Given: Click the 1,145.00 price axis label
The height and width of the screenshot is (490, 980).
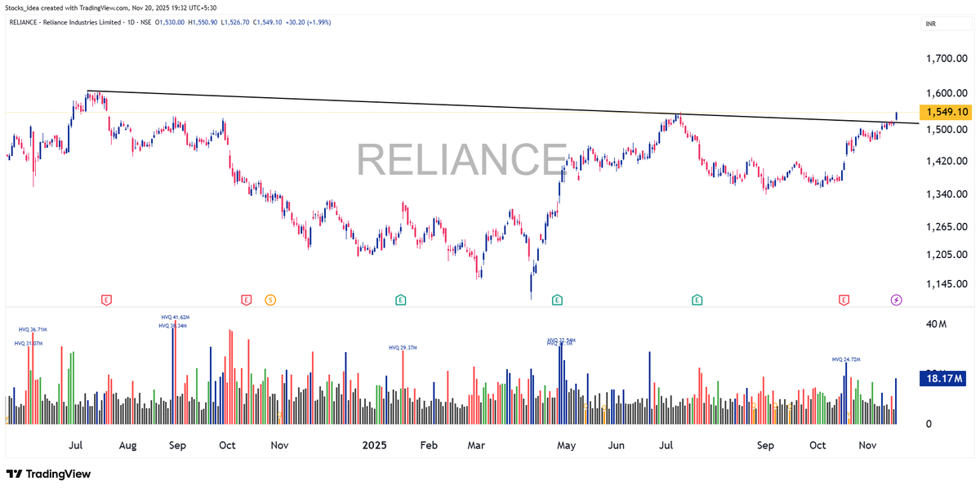Looking at the screenshot, I should (948, 283).
